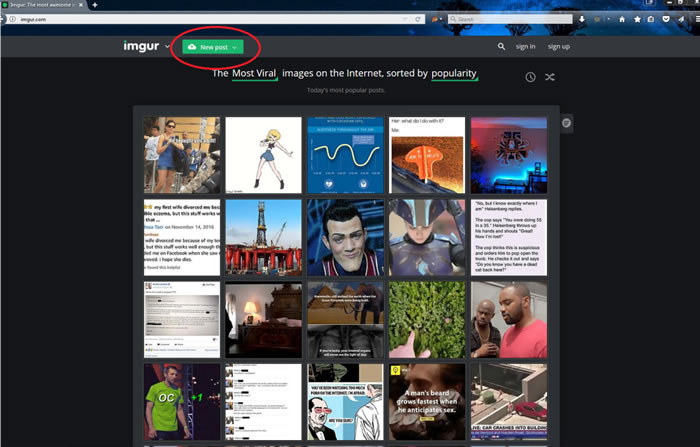Click 'Today's most popular posts' text
Screen dimensions: 700x447
[x=346, y=90]
